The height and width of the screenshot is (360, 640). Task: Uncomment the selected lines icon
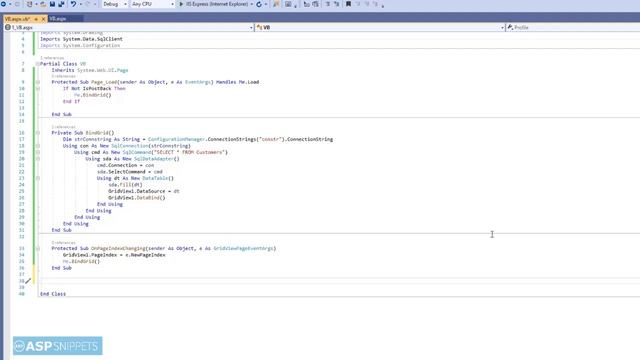(337, 4)
